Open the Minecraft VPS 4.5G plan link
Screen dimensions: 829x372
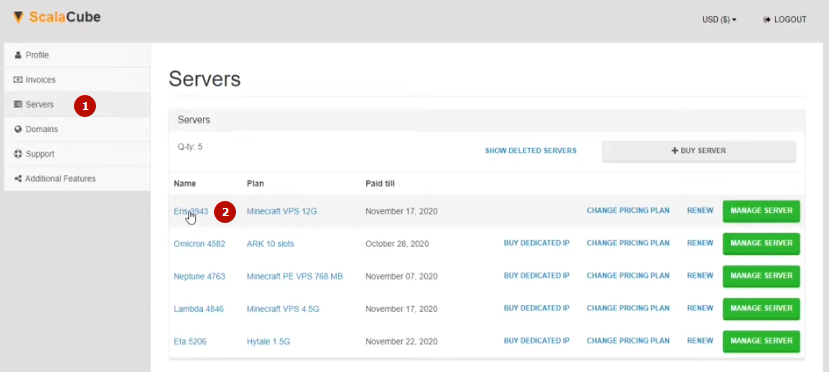[x=283, y=309]
